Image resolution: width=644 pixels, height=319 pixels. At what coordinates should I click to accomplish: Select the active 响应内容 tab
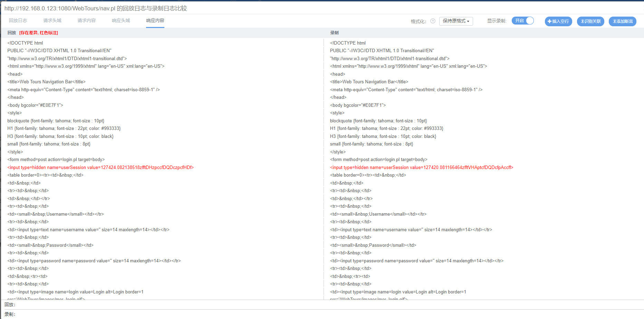pos(155,21)
